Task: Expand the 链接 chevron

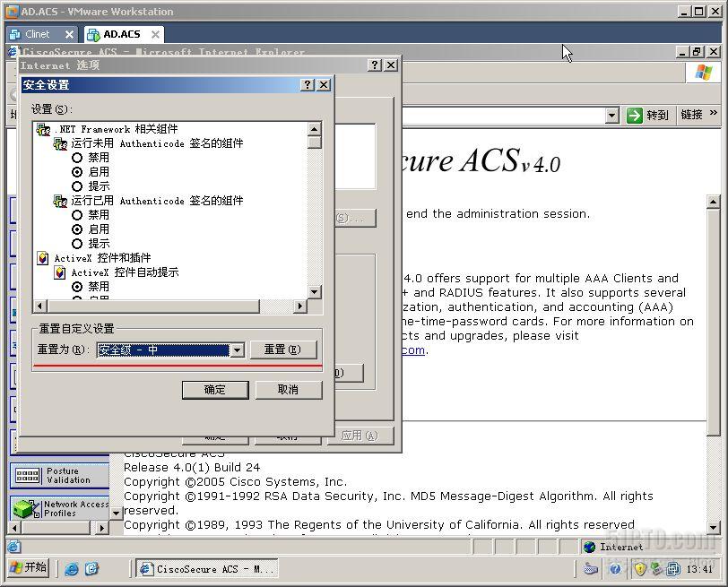Action: [x=713, y=113]
